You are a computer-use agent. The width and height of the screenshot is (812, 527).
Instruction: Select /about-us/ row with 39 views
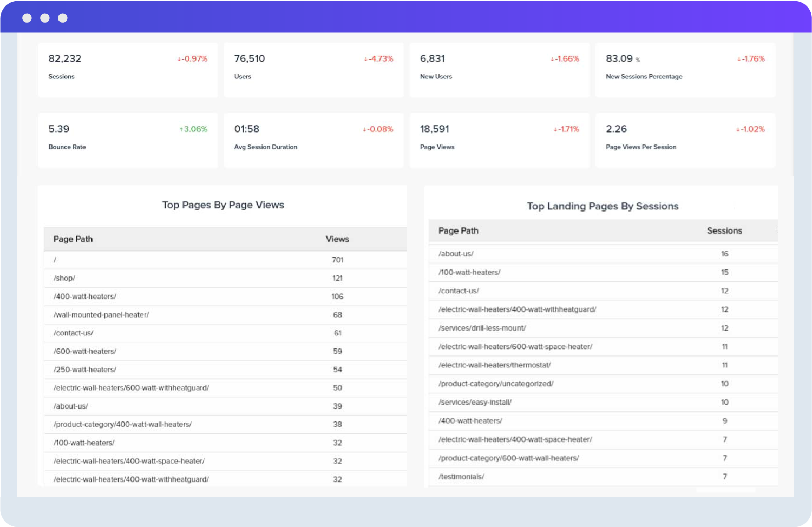225,406
